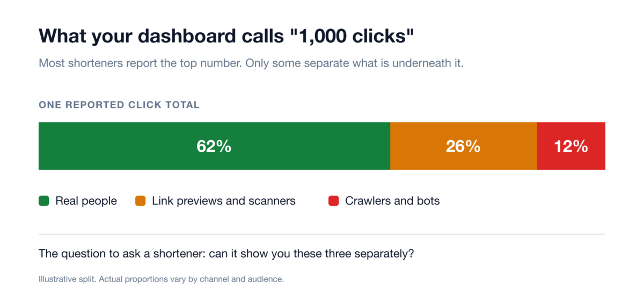The width and height of the screenshot is (644, 296).
Task: Click the 12% value in red bar
Action: pos(571,146)
